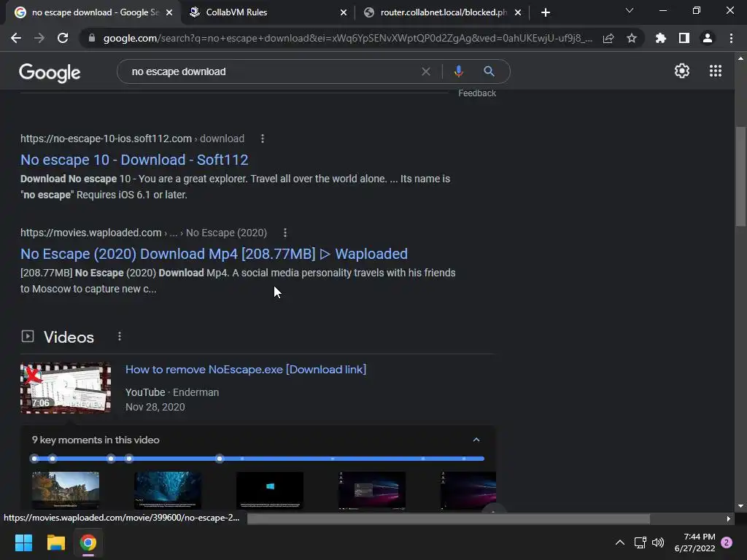
Task: Submit search with magnifier icon
Action: [489, 71]
